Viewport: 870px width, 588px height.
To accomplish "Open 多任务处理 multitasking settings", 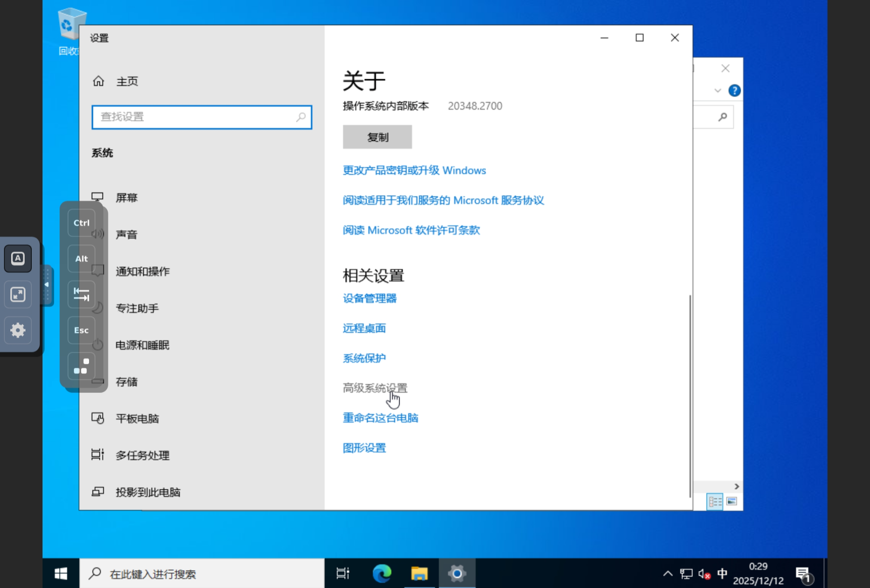I will click(x=142, y=455).
